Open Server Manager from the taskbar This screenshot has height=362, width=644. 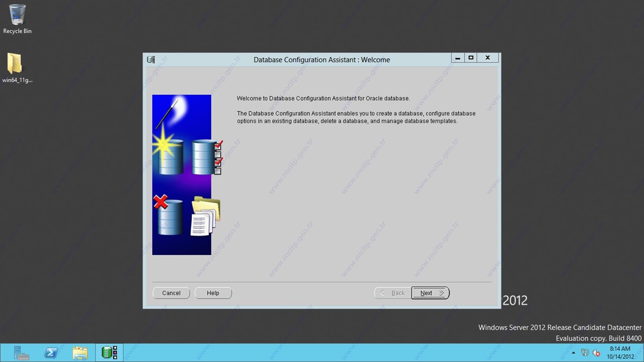pos(21,353)
